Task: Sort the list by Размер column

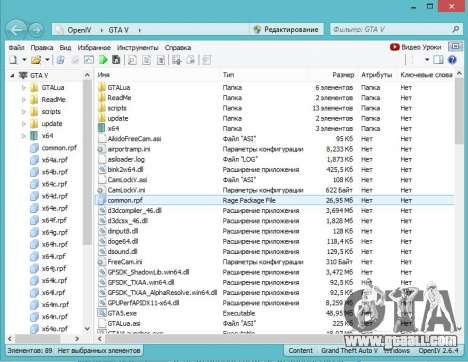Action: pos(343,75)
